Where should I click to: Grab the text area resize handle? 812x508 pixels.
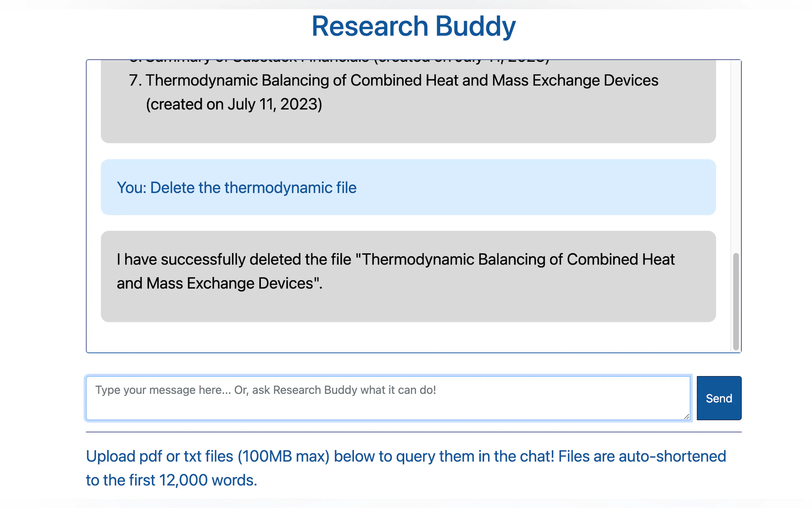click(x=686, y=417)
